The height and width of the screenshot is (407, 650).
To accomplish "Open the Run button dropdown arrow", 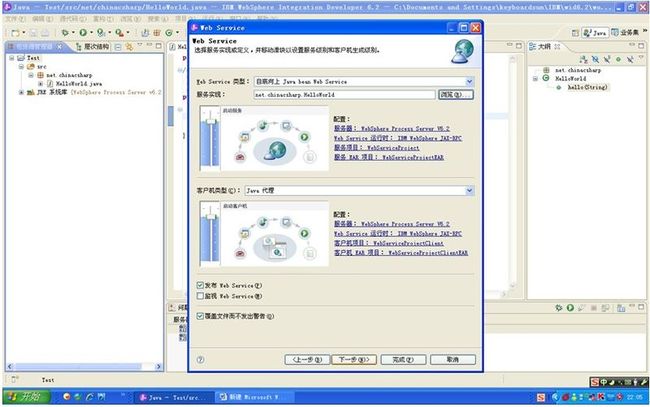I will tap(91, 32).
